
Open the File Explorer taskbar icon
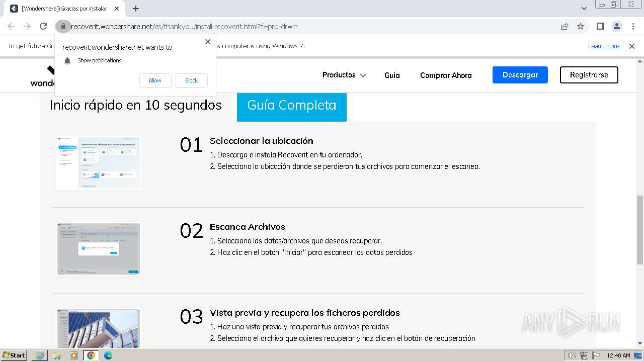pyautogui.click(x=57, y=355)
